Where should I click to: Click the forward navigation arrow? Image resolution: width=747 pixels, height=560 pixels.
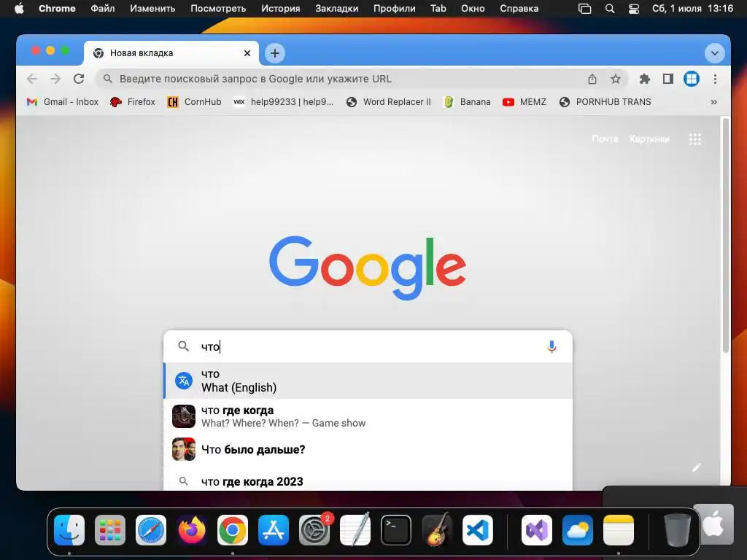pyautogui.click(x=55, y=79)
